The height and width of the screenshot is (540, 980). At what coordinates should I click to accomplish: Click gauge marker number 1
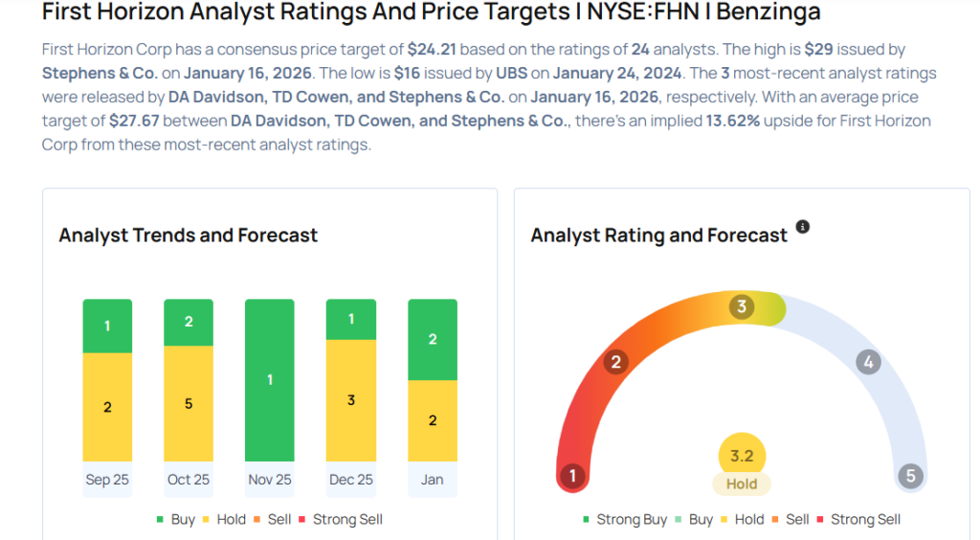(572, 476)
